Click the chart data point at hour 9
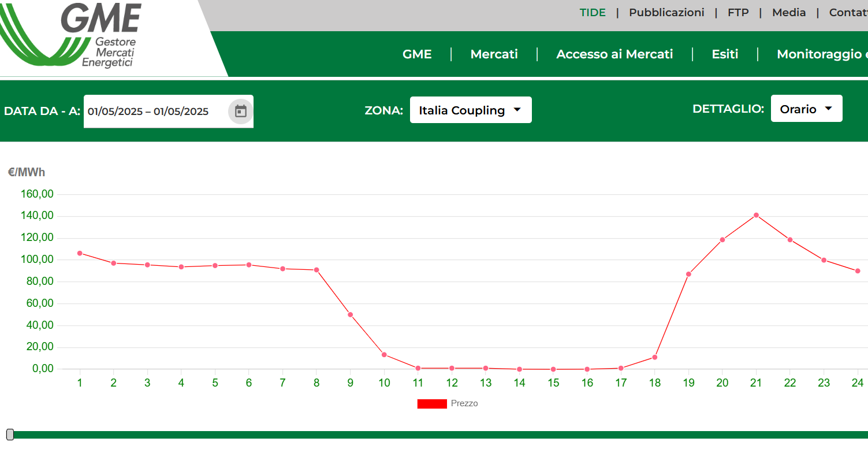868x449 pixels. click(350, 315)
